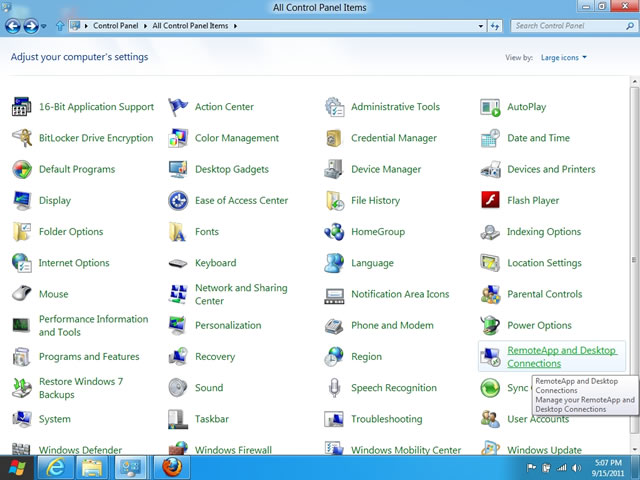The image size is (640, 480).
Task: Open the File History icon
Action: point(334,200)
